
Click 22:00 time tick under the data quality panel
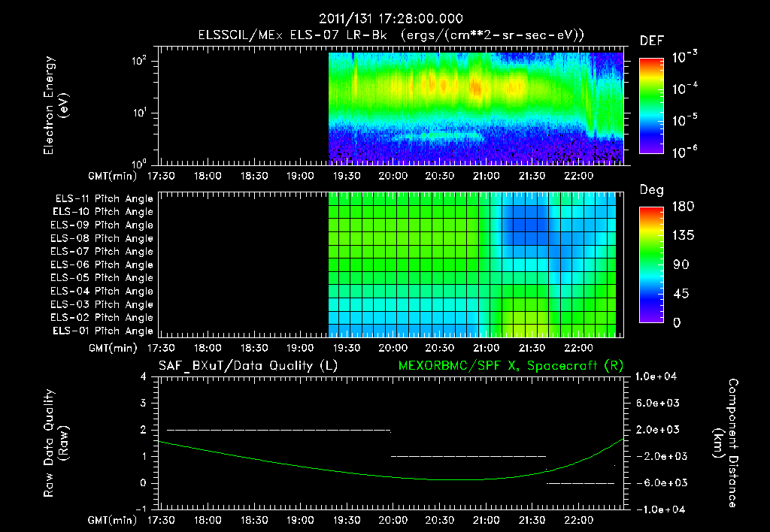pyautogui.click(x=579, y=520)
